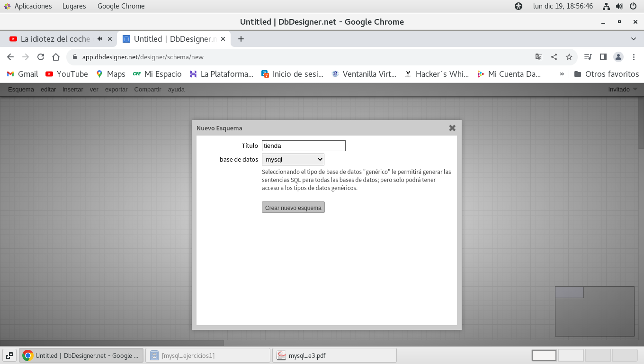The width and height of the screenshot is (644, 364).
Task: Open the Esquema menu
Action: [21, 90]
